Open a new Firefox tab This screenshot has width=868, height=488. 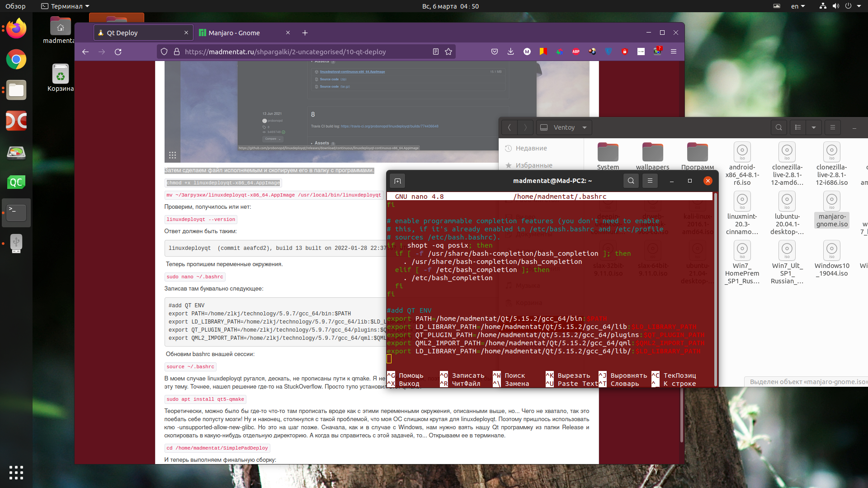(x=305, y=33)
